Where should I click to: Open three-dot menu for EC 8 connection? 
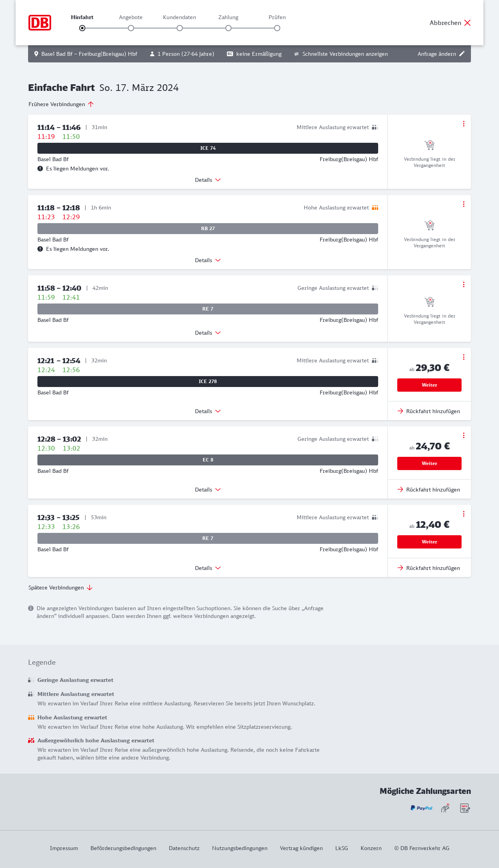(x=464, y=435)
